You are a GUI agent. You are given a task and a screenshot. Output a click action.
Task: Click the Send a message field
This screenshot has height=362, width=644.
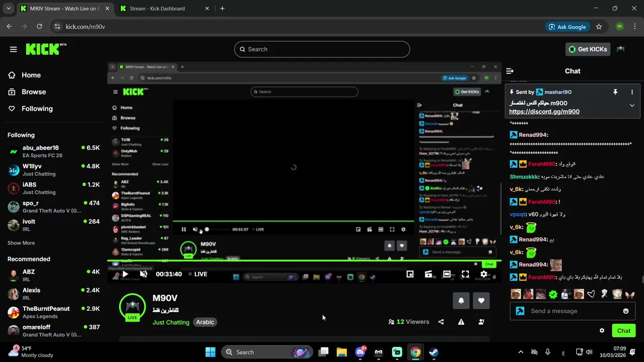point(573,311)
